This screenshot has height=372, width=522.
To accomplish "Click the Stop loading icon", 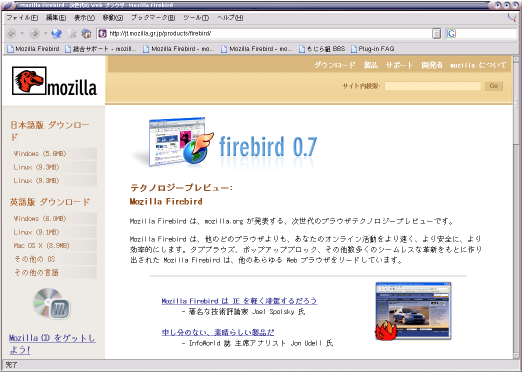I will (x=72, y=33).
